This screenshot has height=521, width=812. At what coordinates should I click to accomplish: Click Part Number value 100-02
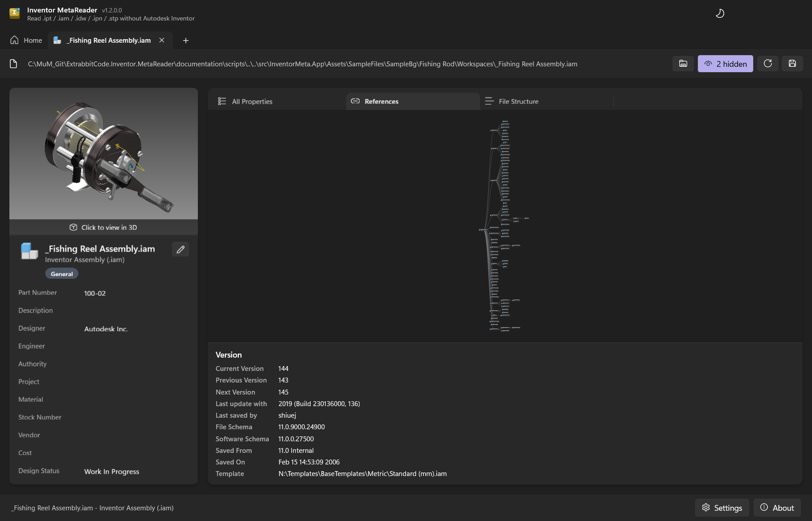click(x=95, y=293)
